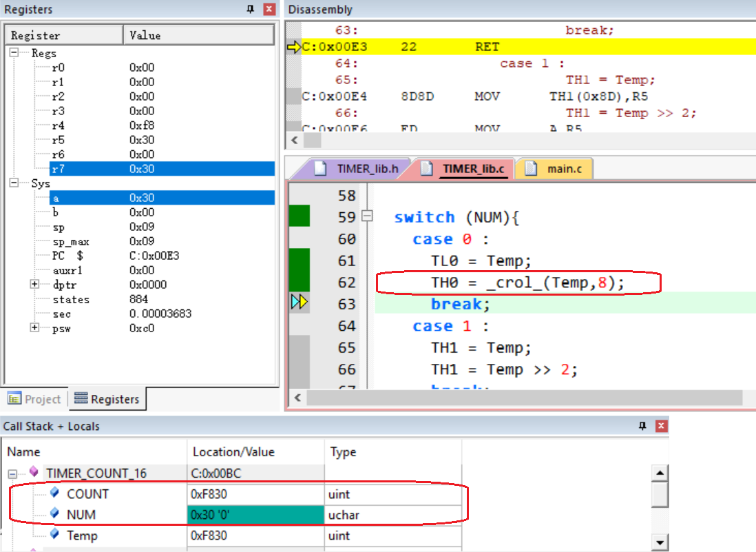The height and width of the screenshot is (552, 756).
Task: Collapse the switch block fold marker at line 59
Action: click(x=368, y=216)
